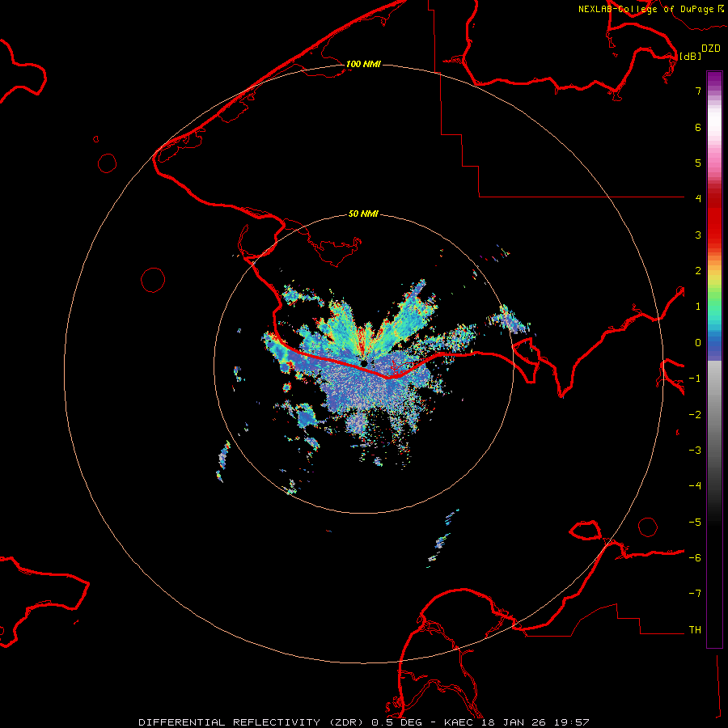Click the TH threshold label on scale
Image resolution: width=728 pixels, height=728 pixels.
click(695, 630)
